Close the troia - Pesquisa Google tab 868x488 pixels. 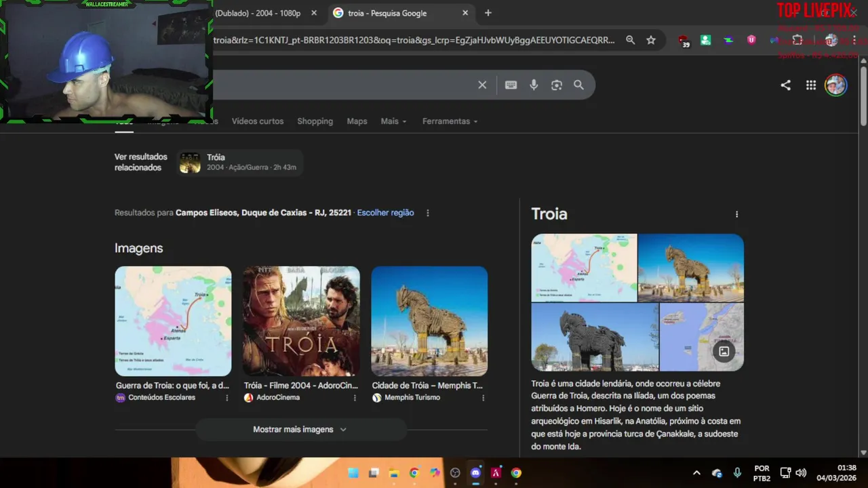coord(465,13)
